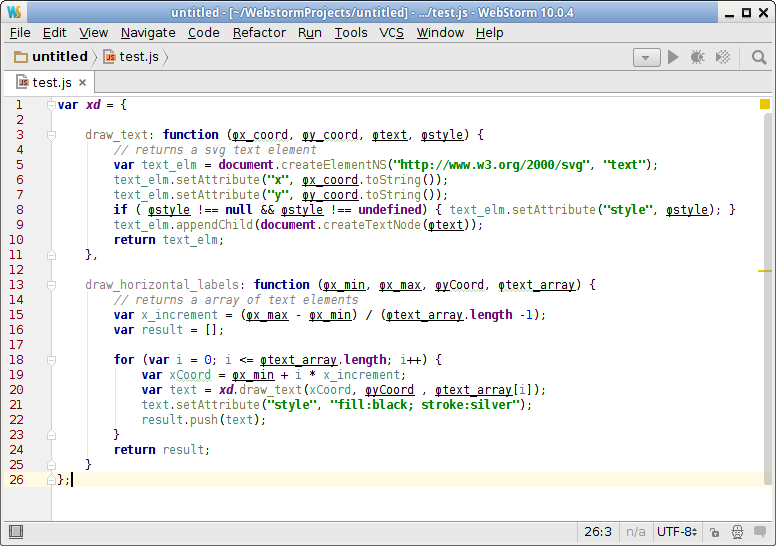Viewport: 776px width, 546px height.
Task: Open the File menu
Action: (20, 33)
